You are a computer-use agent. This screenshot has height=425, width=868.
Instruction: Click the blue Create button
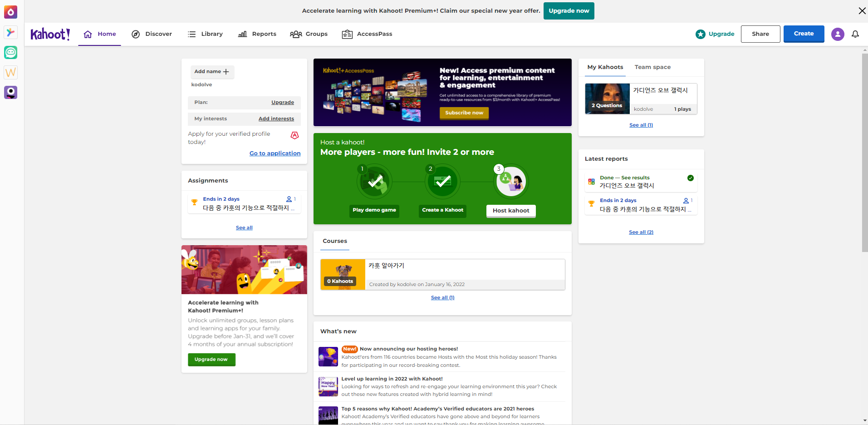[x=804, y=34]
